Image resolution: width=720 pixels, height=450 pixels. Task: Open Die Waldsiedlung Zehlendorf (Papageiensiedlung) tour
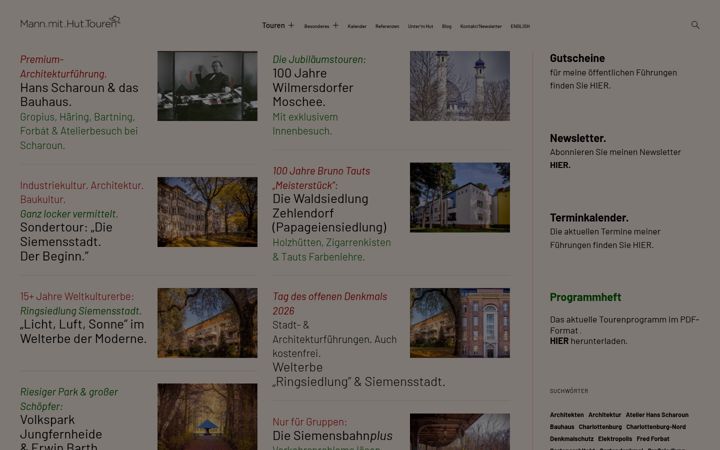[329, 213]
